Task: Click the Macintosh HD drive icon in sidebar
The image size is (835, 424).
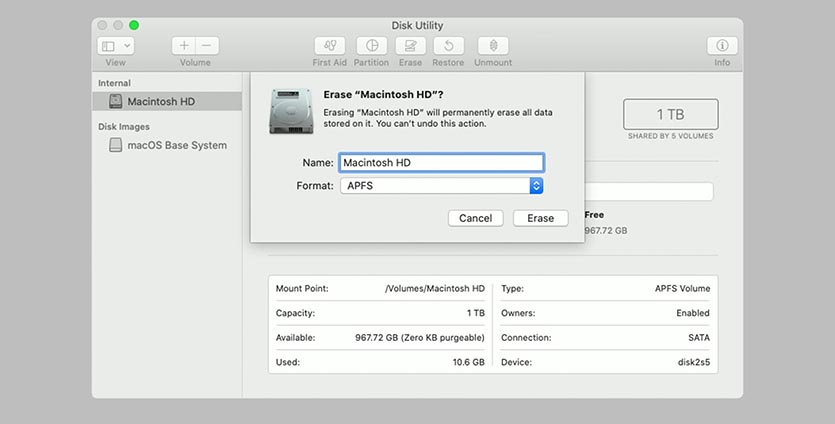Action: pos(116,101)
